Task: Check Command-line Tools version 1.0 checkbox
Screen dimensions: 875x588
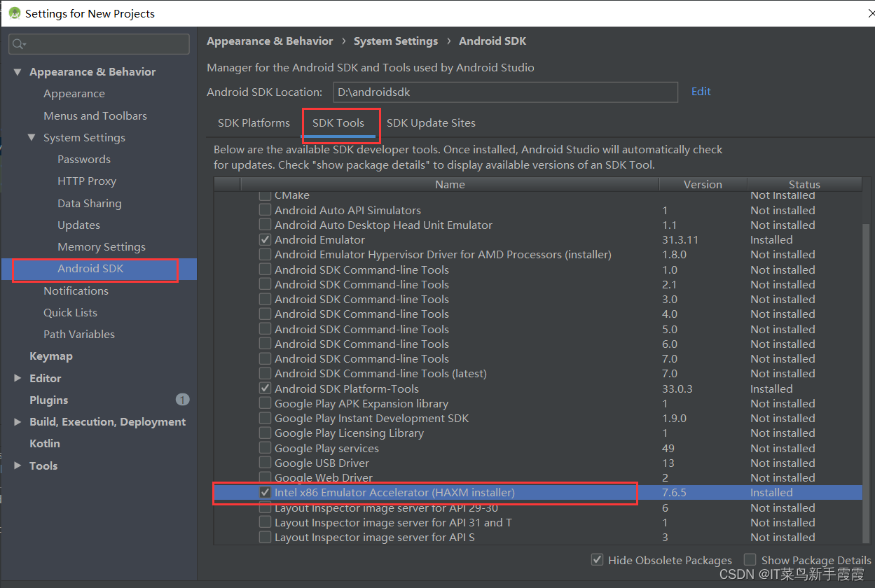Action: pos(265,269)
